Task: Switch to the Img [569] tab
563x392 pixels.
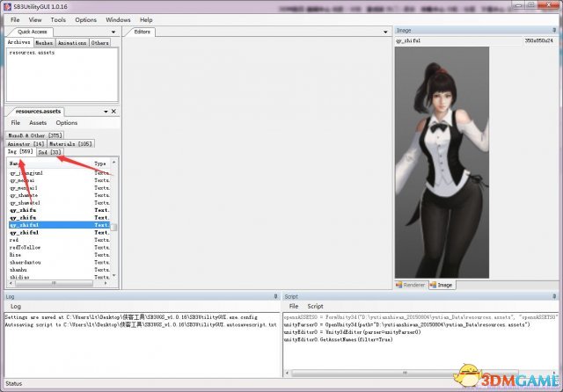Action: [20, 152]
